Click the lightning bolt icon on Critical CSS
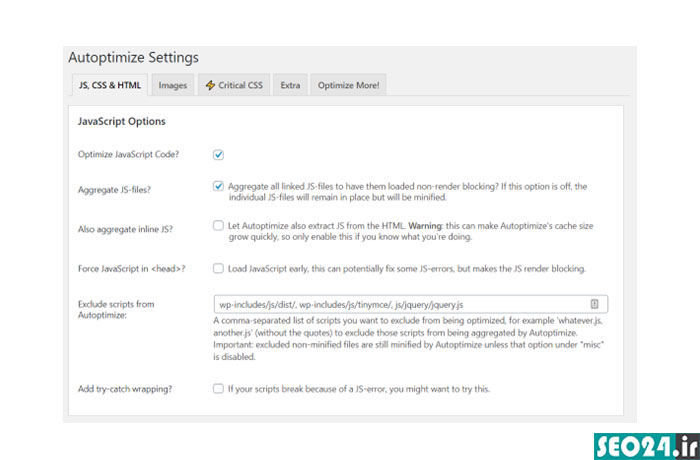Viewport: 700px width, 460px height. pyautogui.click(x=210, y=85)
